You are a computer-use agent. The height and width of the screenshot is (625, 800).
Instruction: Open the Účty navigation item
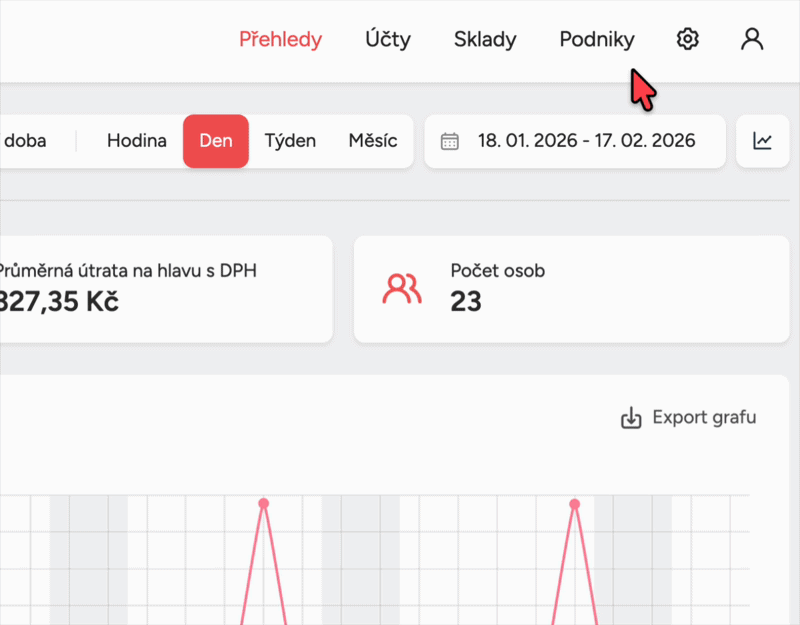click(x=388, y=40)
